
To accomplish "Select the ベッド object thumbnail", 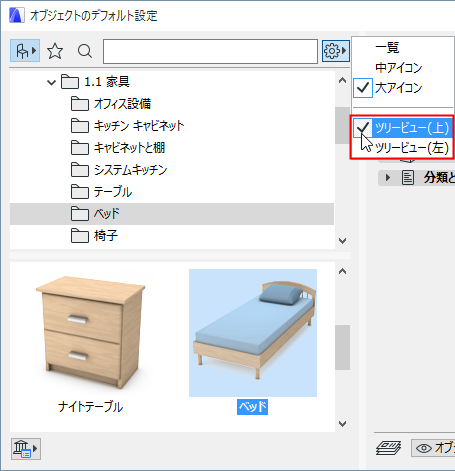I will point(253,333).
